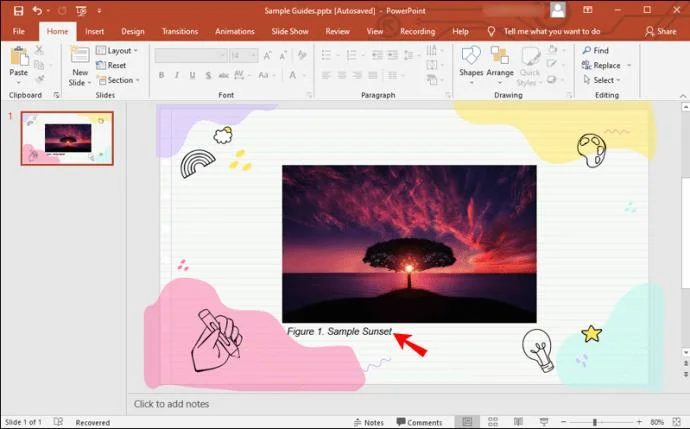Switch to the Insert tab
690x429 pixels.
click(x=94, y=31)
